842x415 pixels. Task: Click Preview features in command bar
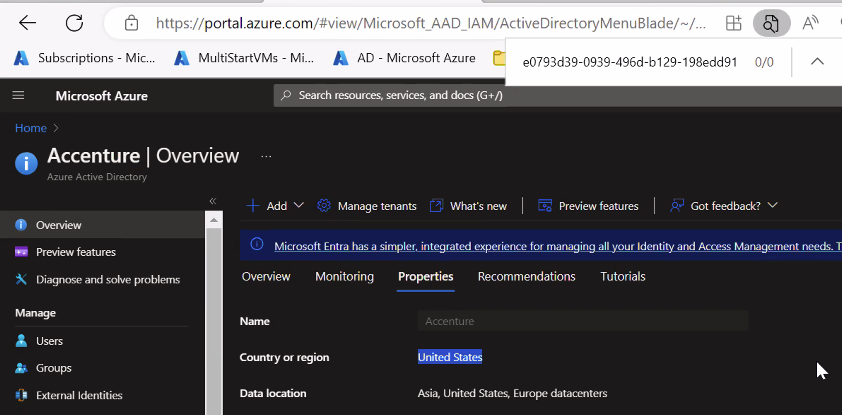click(x=588, y=206)
